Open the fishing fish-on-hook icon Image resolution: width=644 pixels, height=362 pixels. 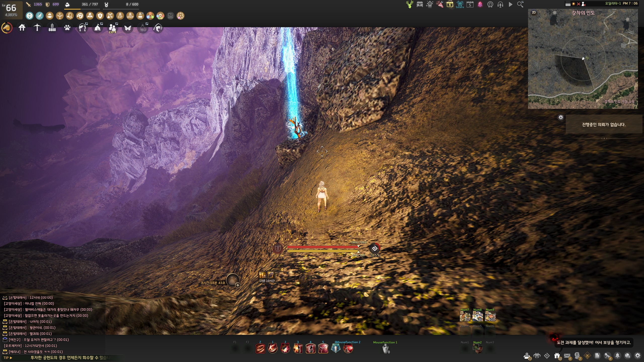point(158,28)
